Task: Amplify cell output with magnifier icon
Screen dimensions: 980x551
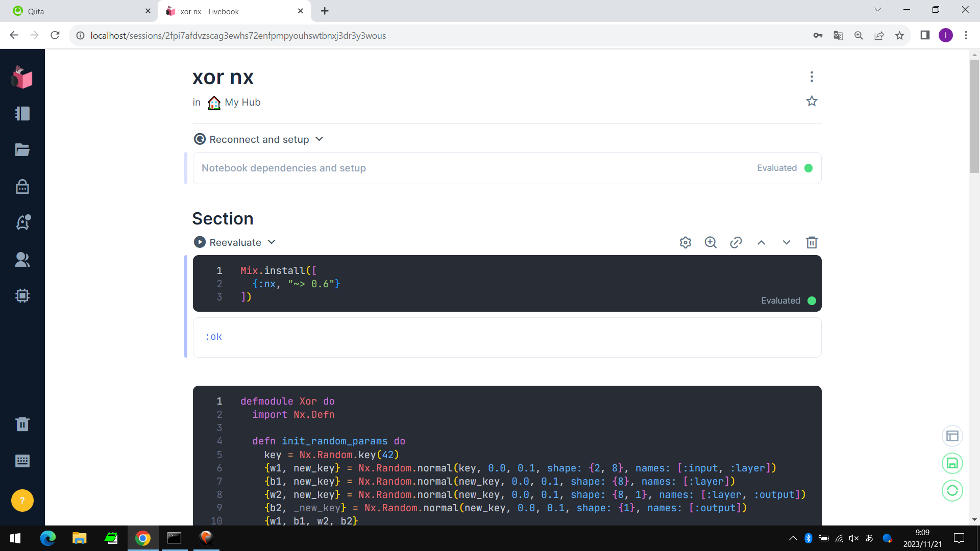Action: 710,242
